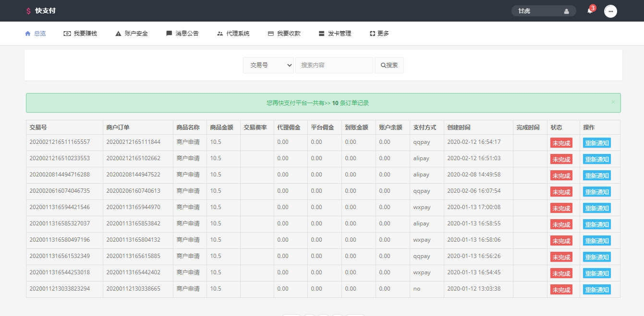This screenshot has height=316, width=644.
Task: Click 未完成 status for order 2020011213033823294
Action: 561,290
